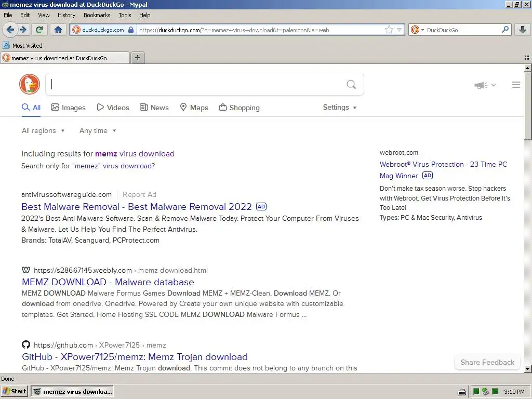Click scrollbar up arrow
Image resolution: width=532 pixels, height=399 pixels.
tap(527, 68)
